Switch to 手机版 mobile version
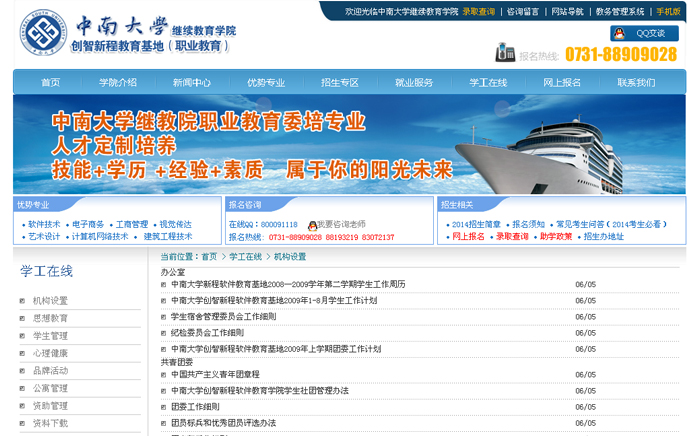The image size is (697, 436). point(668,12)
